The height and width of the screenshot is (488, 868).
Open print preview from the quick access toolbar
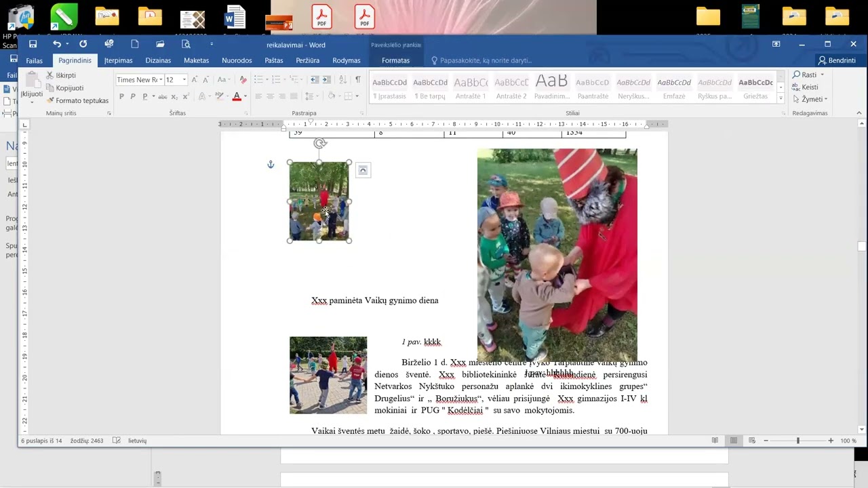click(x=186, y=44)
